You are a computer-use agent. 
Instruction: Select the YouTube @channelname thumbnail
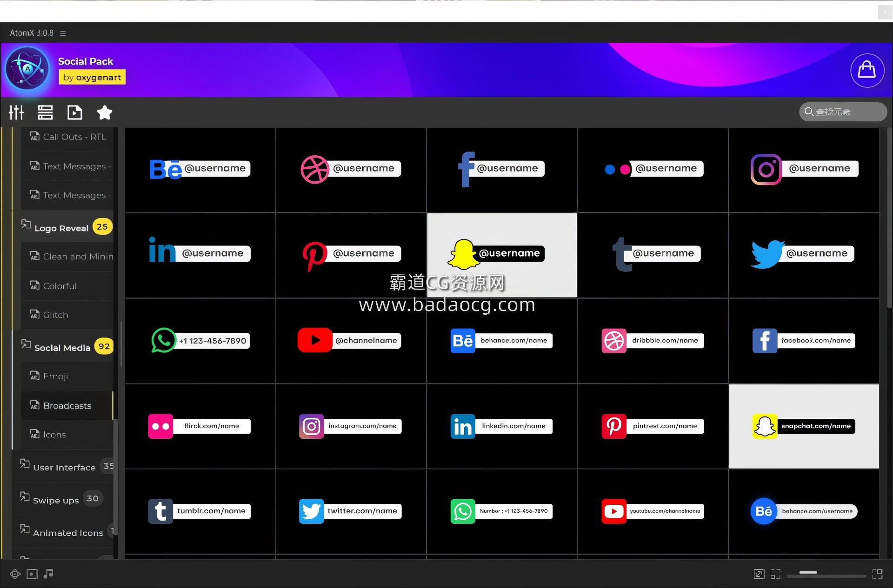[351, 341]
